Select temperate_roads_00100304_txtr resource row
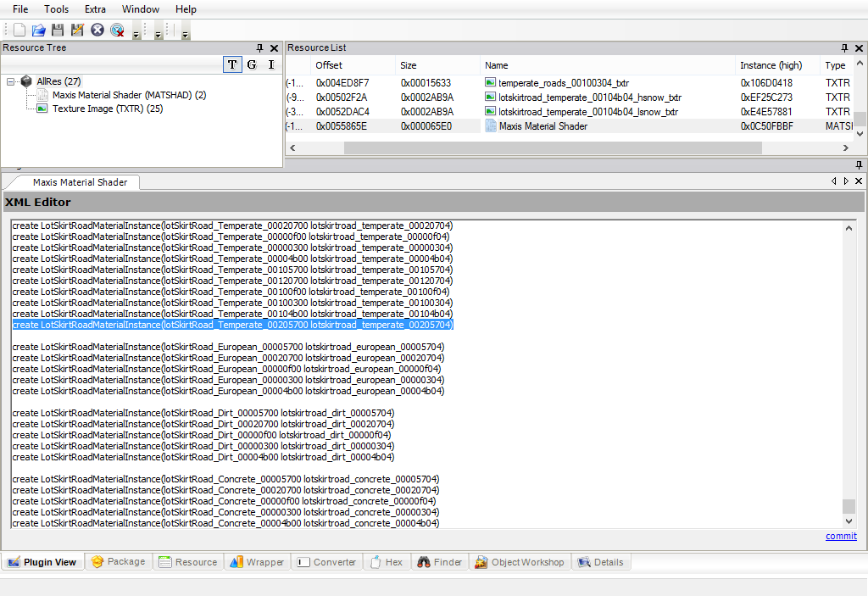Image resolution: width=868 pixels, height=596 pixels. tap(569, 83)
